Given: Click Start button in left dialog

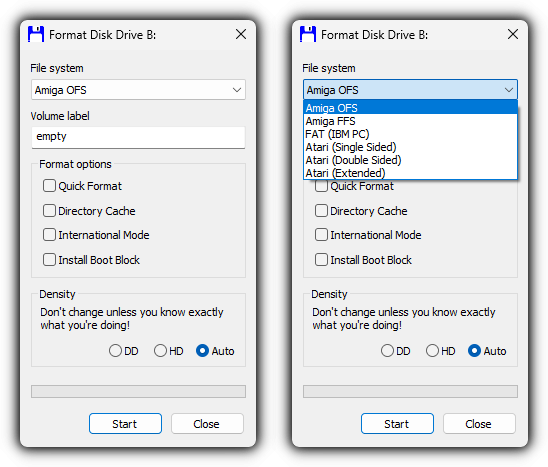Looking at the screenshot, I should pos(125,424).
